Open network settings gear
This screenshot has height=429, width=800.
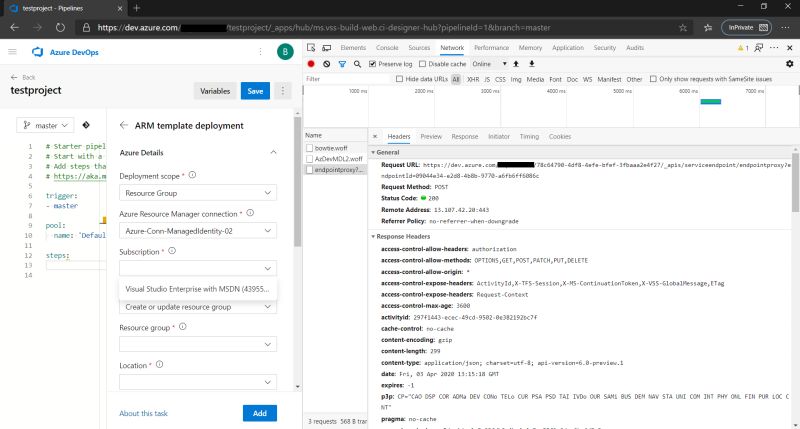790,64
